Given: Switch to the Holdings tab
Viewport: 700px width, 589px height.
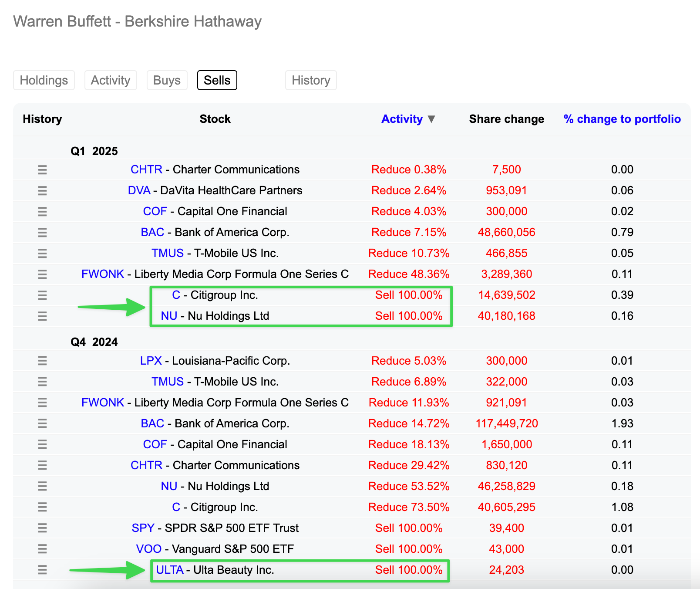Looking at the screenshot, I should [44, 80].
